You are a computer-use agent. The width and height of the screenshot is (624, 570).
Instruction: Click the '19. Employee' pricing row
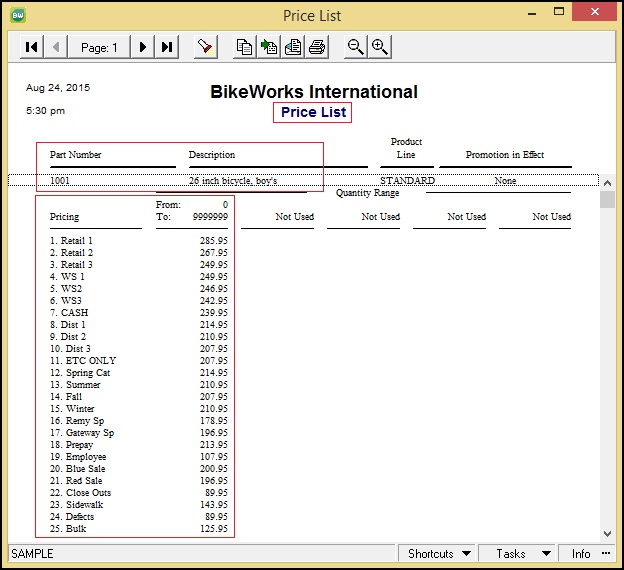pos(138,457)
